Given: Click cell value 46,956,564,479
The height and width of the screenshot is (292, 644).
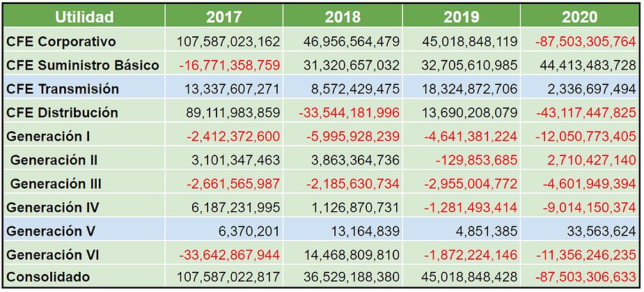Looking at the screenshot, I should pos(351,42).
